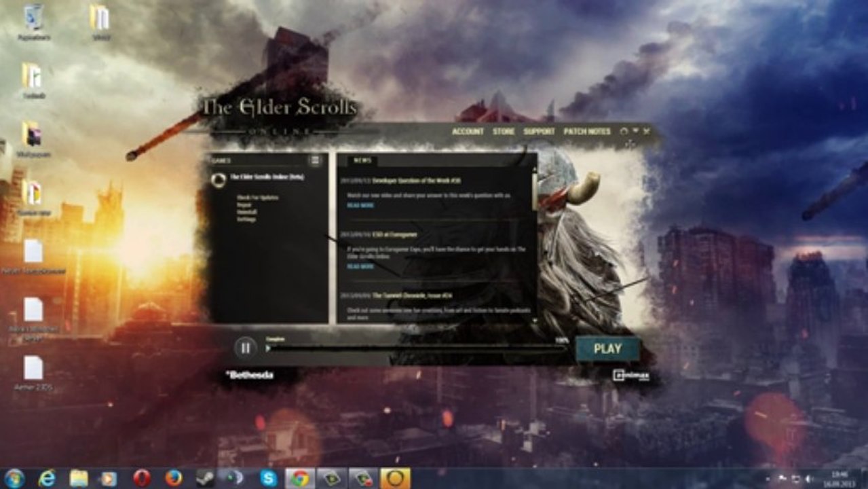This screenshot has width=868, height=489.
Task: Open the volume speaker icon in system tray
Action: (x=808, y=479)
